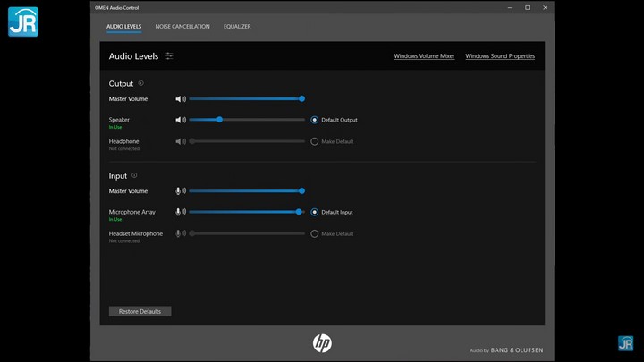Open the Equalizer tab

(x=237, y=27)
